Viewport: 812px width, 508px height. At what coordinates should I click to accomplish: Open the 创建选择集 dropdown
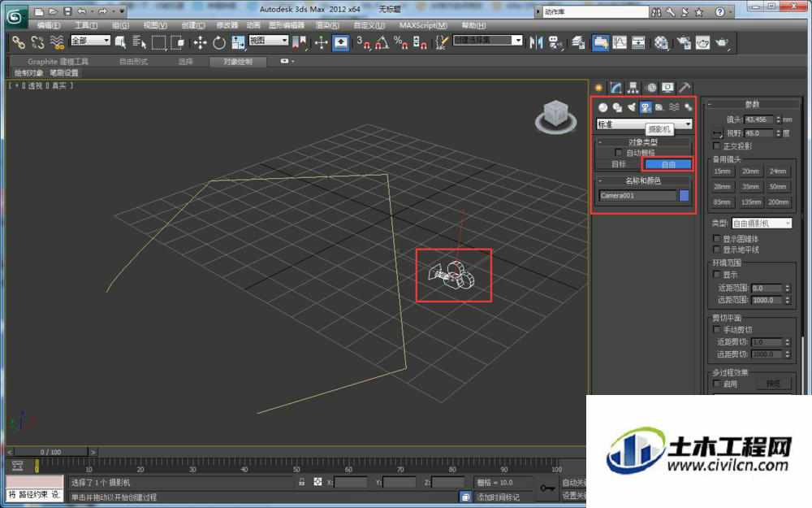[487, 41]
